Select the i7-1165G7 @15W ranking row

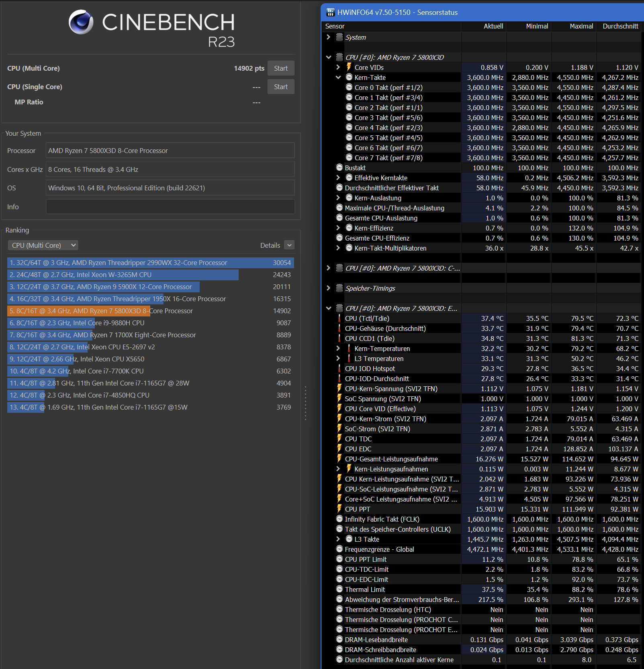tap(151, 407)
